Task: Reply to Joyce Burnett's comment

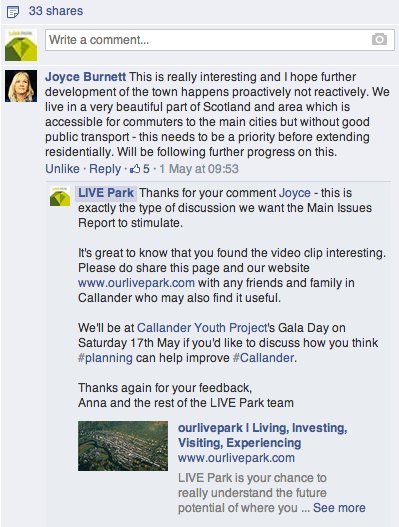Action: pos(105,169)
